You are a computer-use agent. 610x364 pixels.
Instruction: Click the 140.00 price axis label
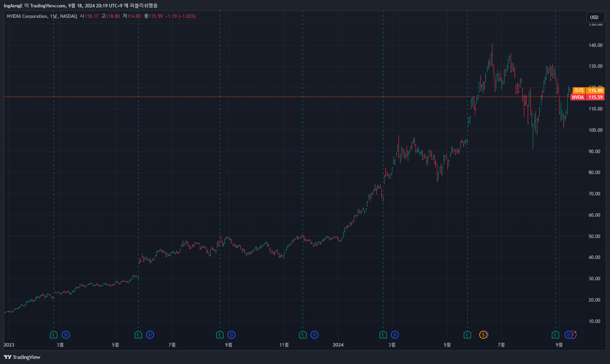[596, 45]
